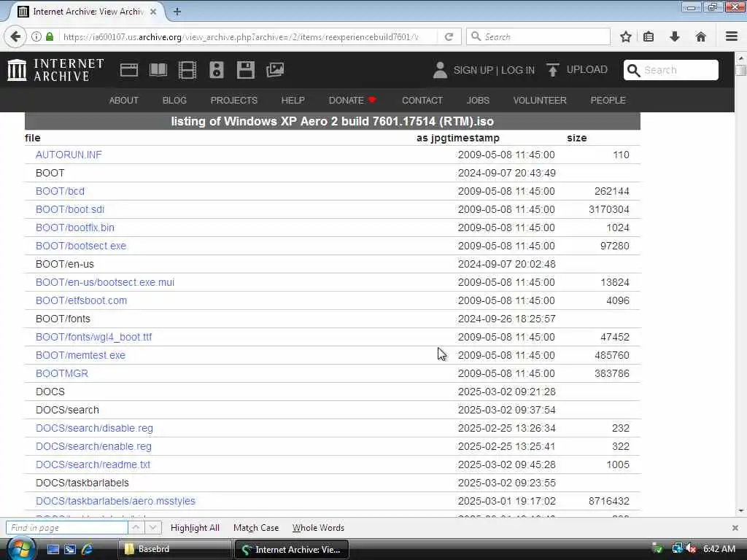
Task: Open DOCS/search/disable.reg link
Action: (x=94, y=428)
